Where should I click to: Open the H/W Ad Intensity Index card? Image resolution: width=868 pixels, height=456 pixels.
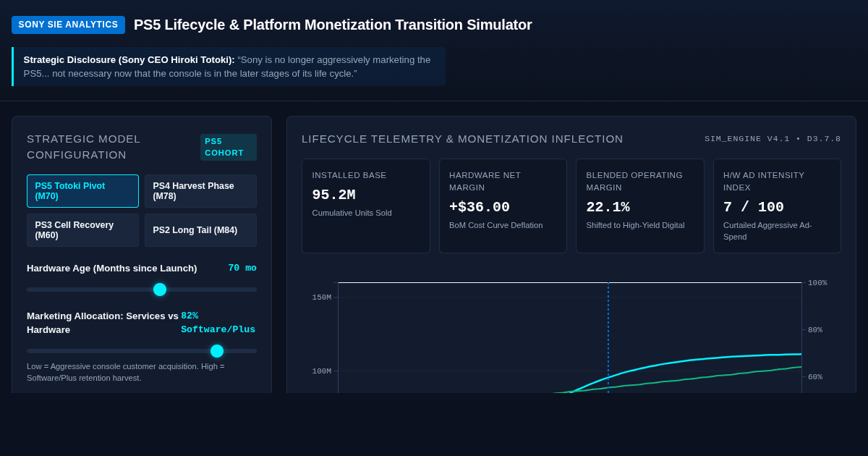(777, 206)
